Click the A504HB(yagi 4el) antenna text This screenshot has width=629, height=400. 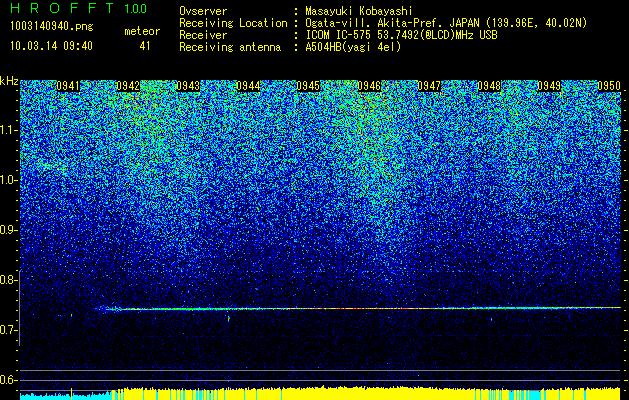[353, 47]
